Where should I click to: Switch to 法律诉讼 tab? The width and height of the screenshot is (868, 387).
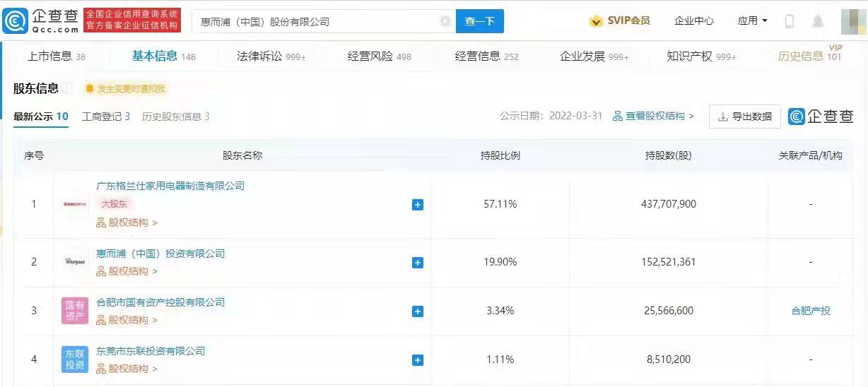click(271, 56)
